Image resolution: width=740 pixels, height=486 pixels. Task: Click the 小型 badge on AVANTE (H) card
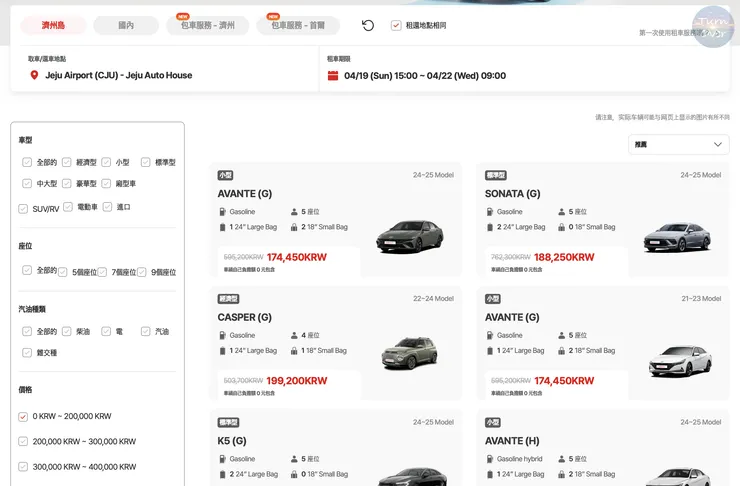point(493,422)
